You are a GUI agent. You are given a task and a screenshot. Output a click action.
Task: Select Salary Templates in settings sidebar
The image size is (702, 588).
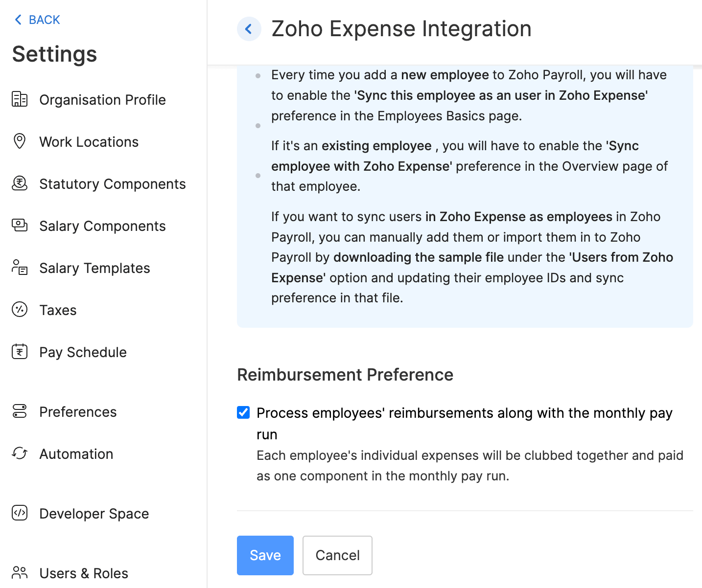coord(94,268)
